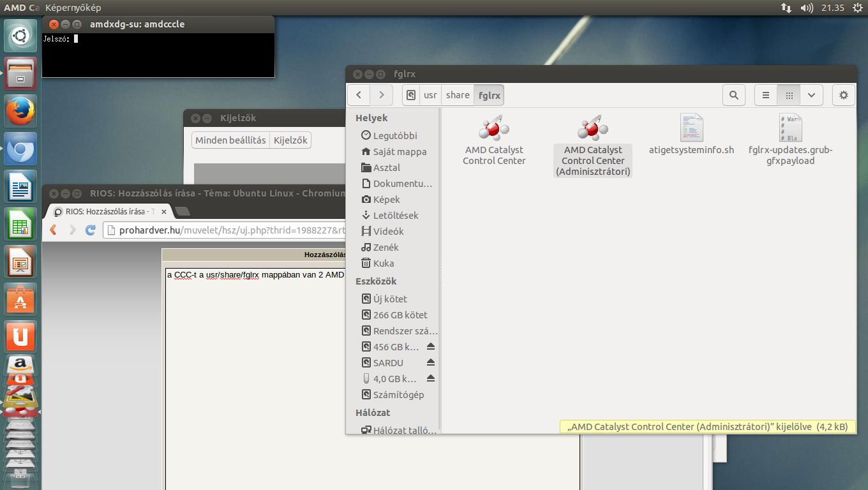Select the fglrx-updates.grub-gfxpayload file

pos(790,140)
